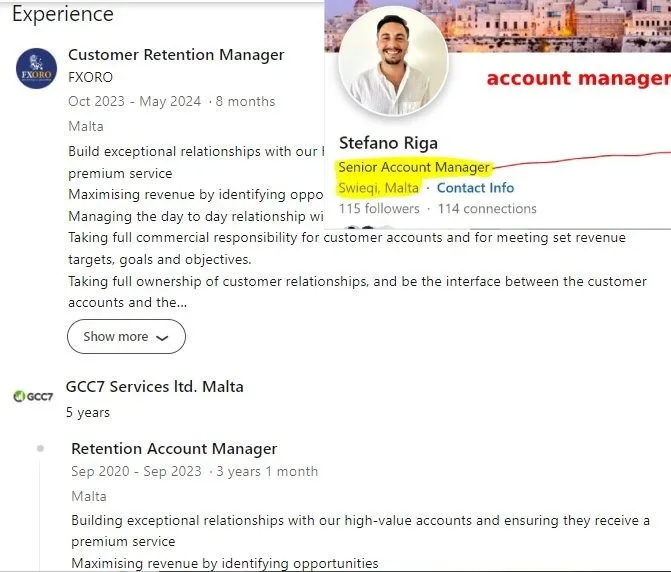Select the Customer Retention Manager job title
Image resolution: width=671 pixels, height=572 pixels.
176,55
